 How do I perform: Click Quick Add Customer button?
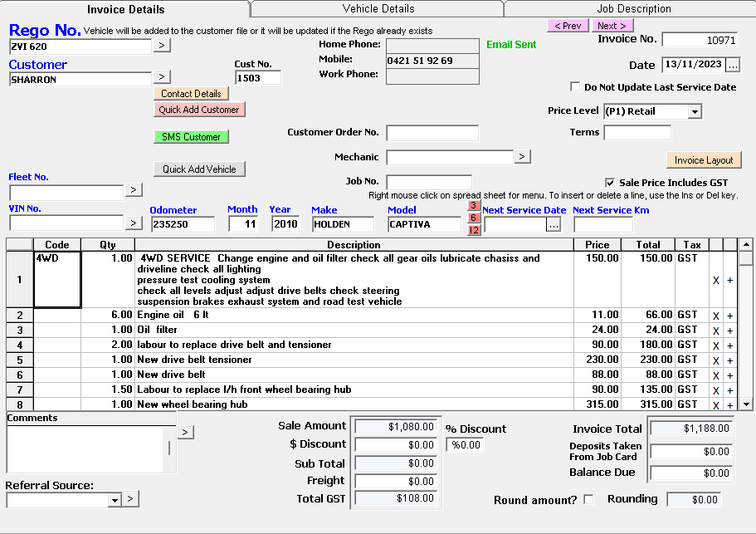point(199,110)
